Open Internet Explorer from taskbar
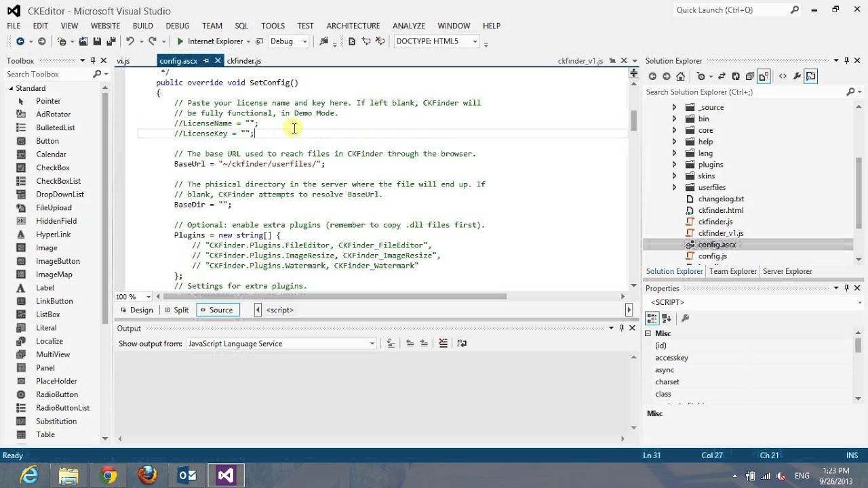868x488 pixels. click(29, 476)
